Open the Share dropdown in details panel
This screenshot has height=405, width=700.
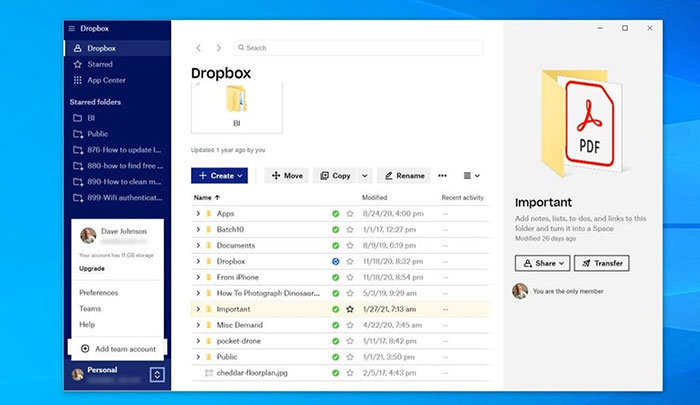(x=542, y=263)
